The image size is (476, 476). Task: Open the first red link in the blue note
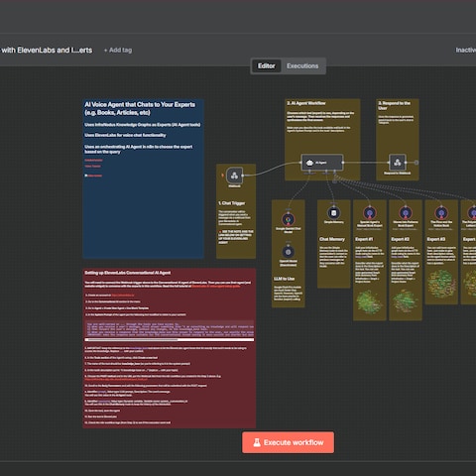[x=93, y=161]
